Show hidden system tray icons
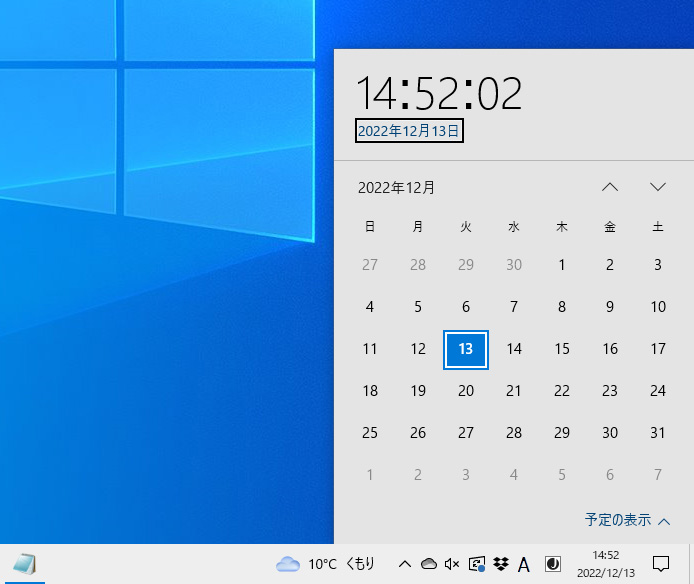 405,564
